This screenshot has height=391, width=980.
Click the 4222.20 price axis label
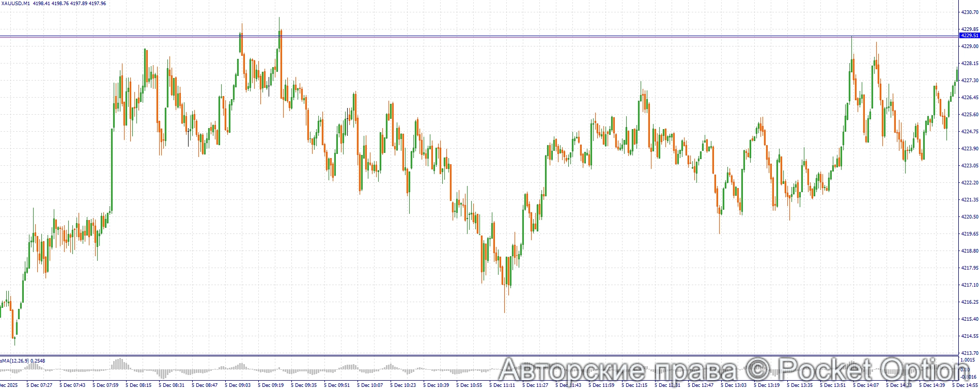pyautogui.click(x=969, y=183)
